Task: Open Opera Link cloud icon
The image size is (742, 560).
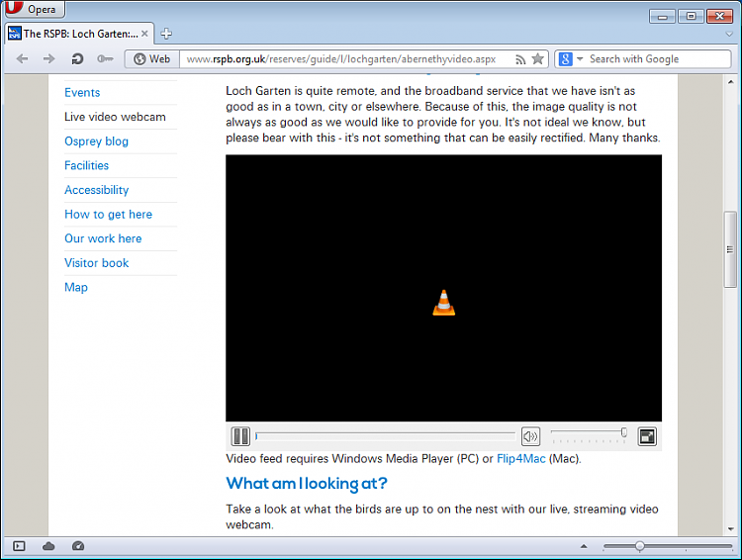Action: point(48,546)
